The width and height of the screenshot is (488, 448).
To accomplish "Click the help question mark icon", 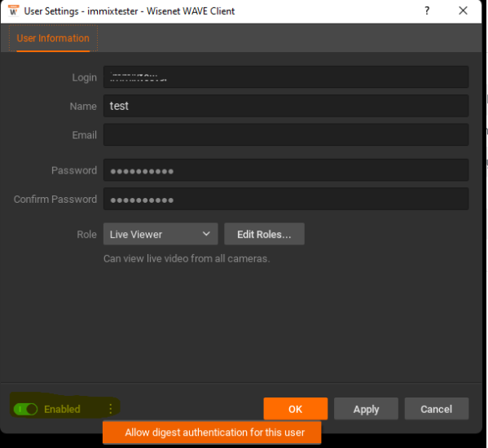I will tap(427, 11).
